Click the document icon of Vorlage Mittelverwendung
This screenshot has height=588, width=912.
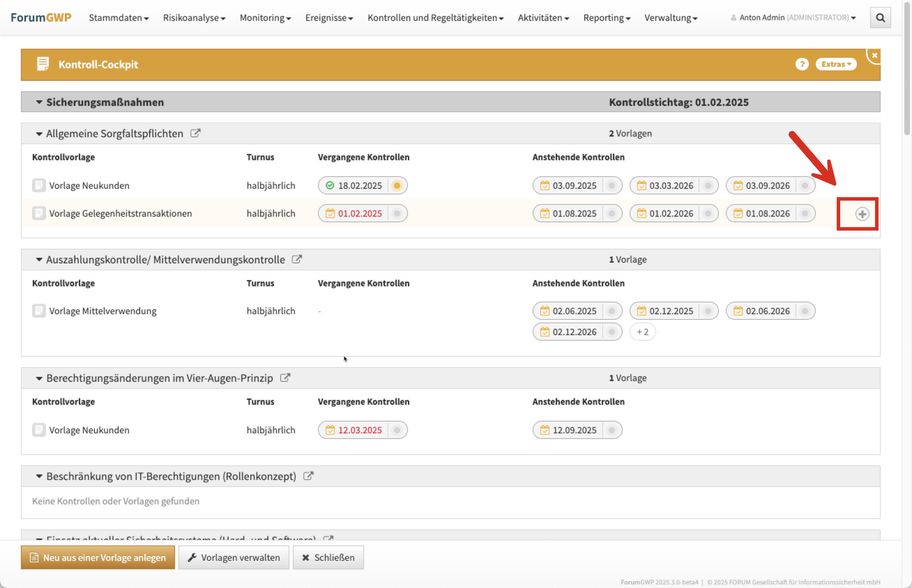[x=39, y=311]
